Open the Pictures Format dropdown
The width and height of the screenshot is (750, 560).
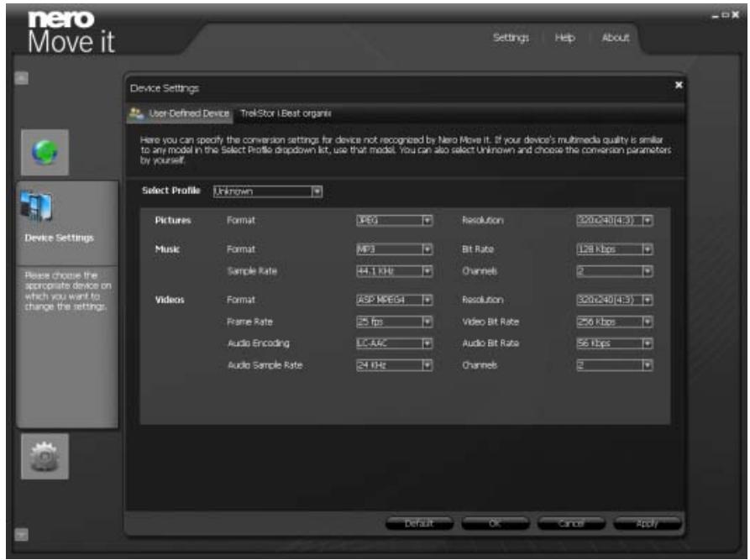[395, 220]
